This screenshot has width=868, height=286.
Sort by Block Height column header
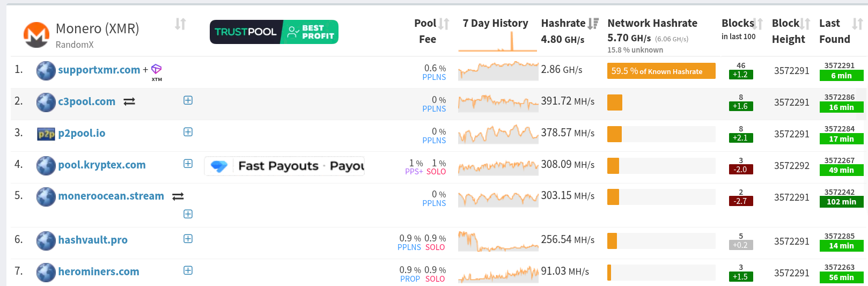tap(805, 24)
